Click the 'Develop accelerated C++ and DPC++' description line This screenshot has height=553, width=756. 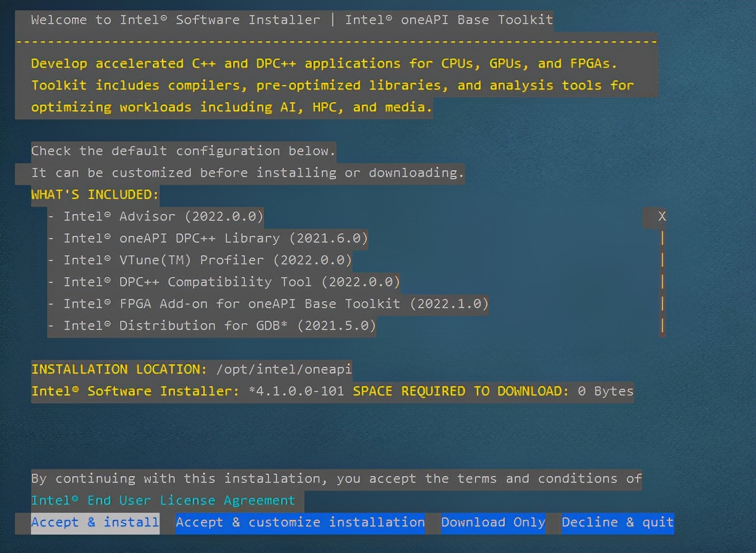(324, 63)
